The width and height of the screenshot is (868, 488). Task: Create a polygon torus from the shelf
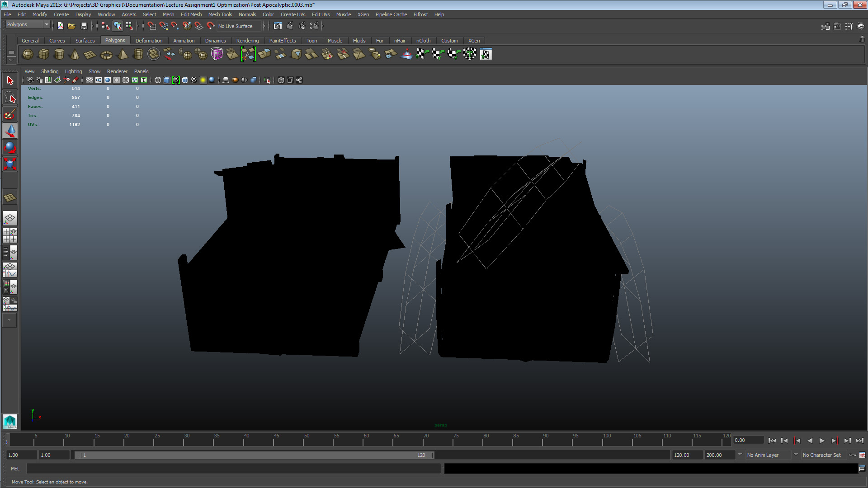pos(106,55)
